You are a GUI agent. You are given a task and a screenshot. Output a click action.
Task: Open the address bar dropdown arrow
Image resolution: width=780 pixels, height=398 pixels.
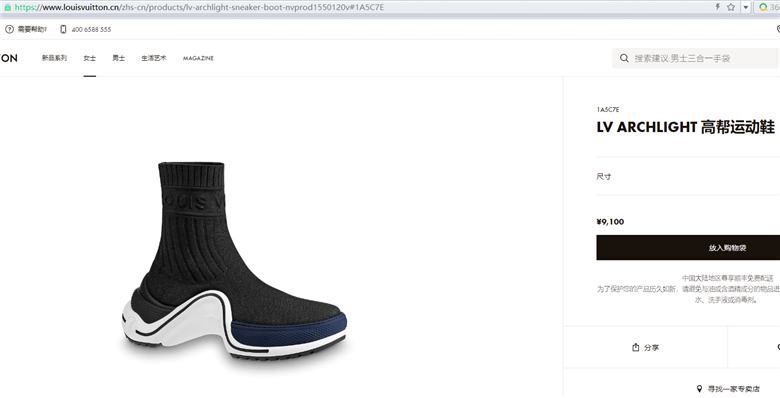coord(746,7)
